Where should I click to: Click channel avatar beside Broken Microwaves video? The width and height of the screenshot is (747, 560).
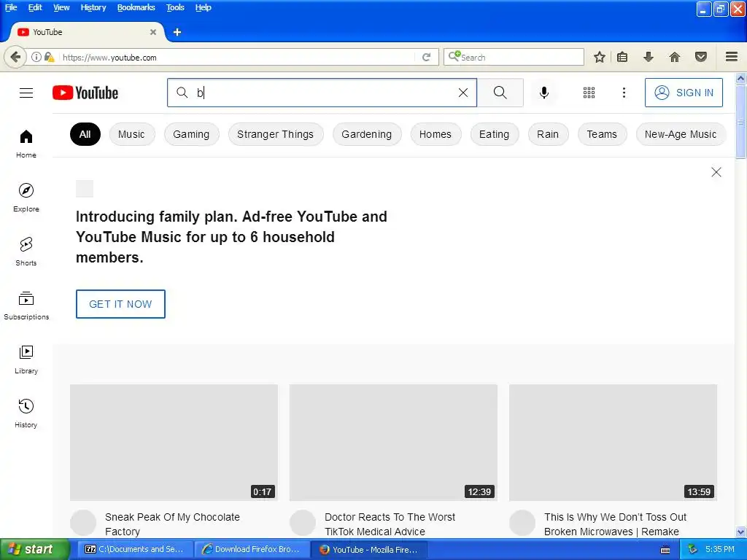[522, 522]
